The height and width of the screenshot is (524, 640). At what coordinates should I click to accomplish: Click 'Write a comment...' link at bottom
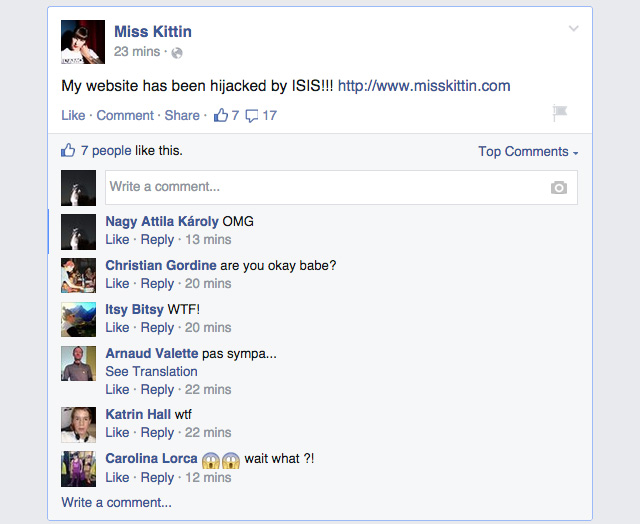pyautogui.click(x=116, y=502)
